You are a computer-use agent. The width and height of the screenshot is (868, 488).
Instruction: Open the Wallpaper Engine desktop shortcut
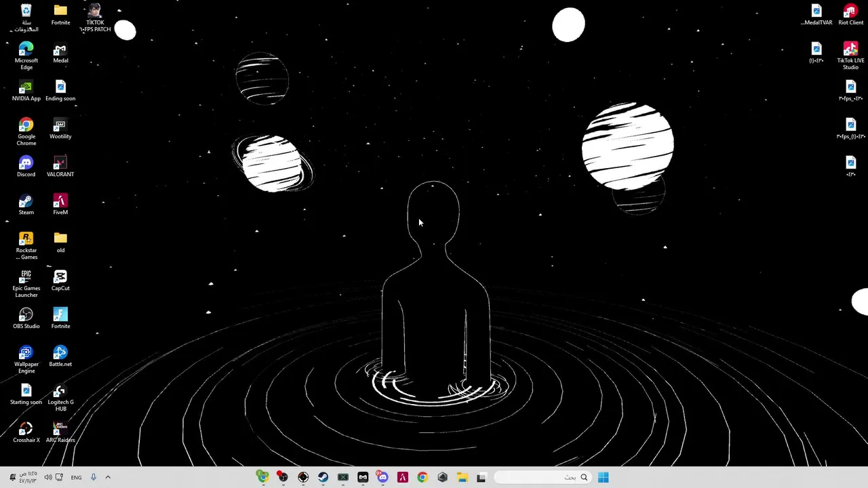pos(26,359)
